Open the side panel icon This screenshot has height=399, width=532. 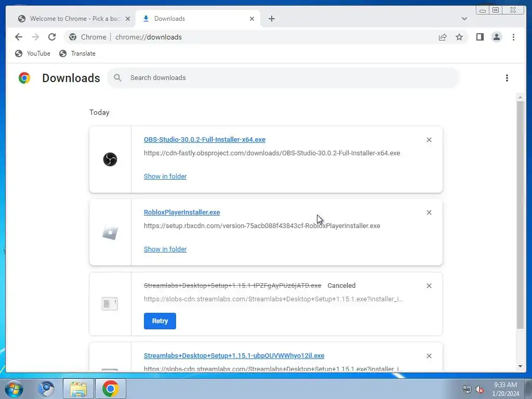(480, 37)
